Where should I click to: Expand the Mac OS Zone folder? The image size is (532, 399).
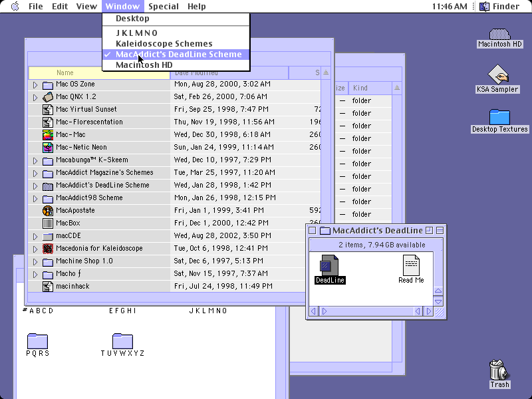pyautogui.click(x=35, y=85)
